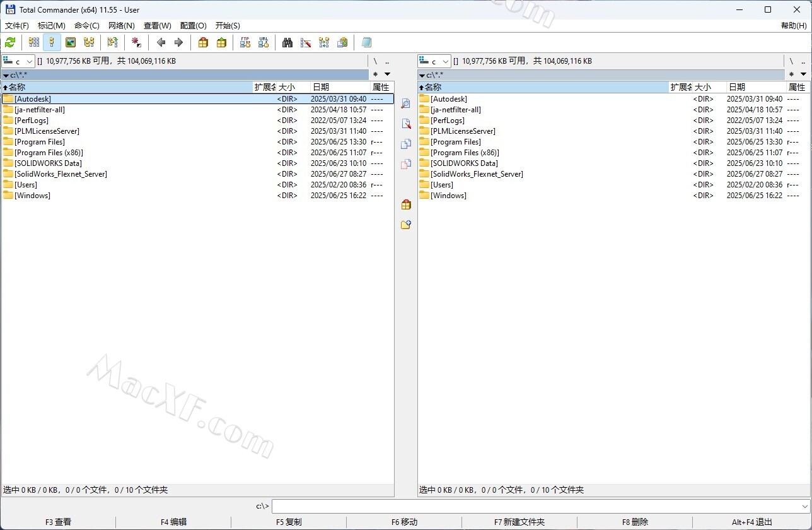Click the middle bar Edit pencil icon

406,124
